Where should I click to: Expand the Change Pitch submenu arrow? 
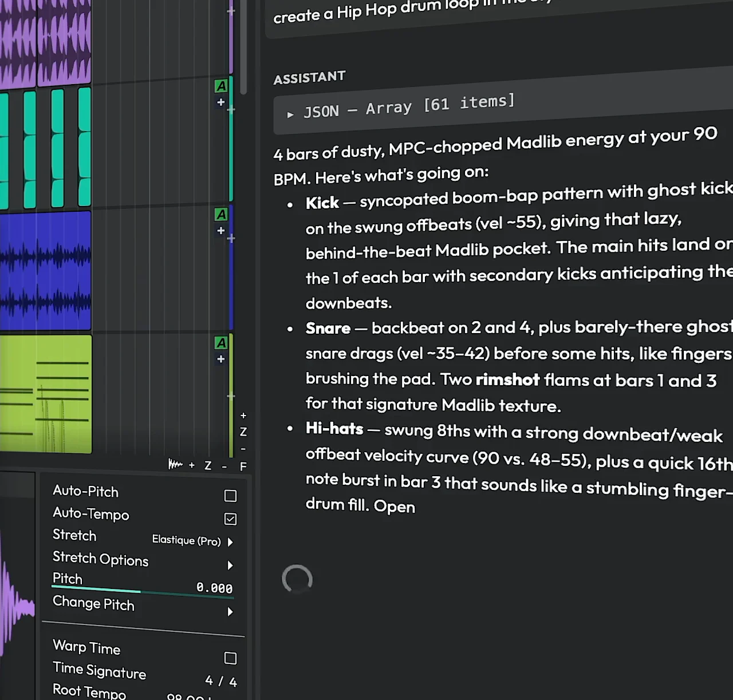(x=230, y=612)
